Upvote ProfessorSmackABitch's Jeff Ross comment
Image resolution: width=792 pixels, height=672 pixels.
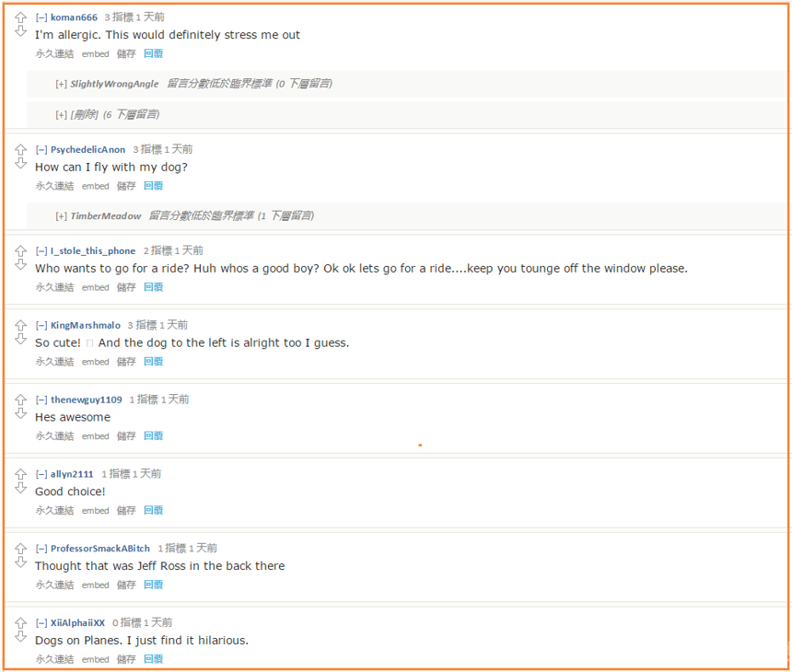20,549
